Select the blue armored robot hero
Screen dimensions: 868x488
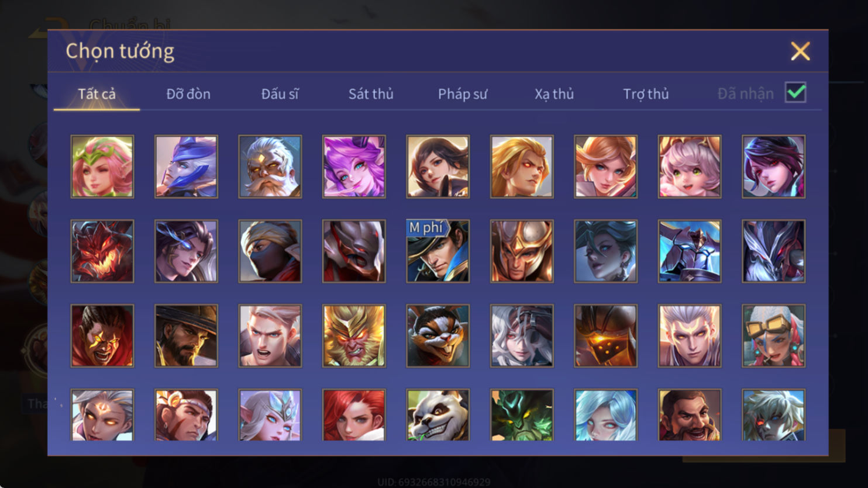690,251
